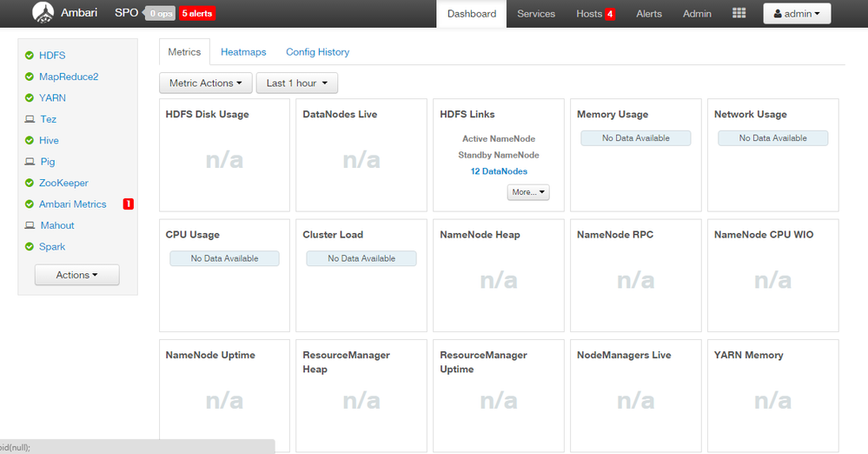Click the Mahout client laptop icon
Image resolution: width=868 pixels, height=454 pixels.
point(30,225)
